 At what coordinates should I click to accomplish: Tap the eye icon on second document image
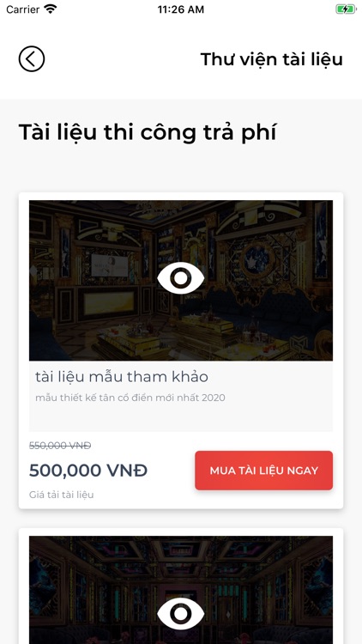181,614
